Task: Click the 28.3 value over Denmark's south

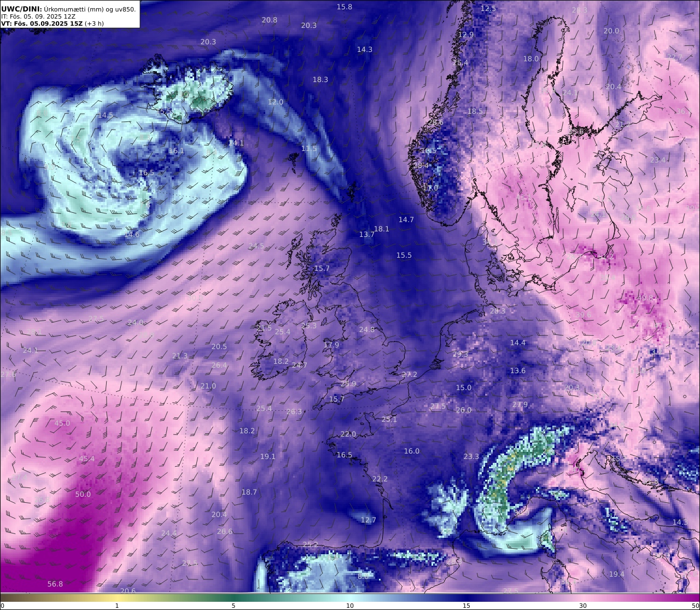Action: coord(498,311)
